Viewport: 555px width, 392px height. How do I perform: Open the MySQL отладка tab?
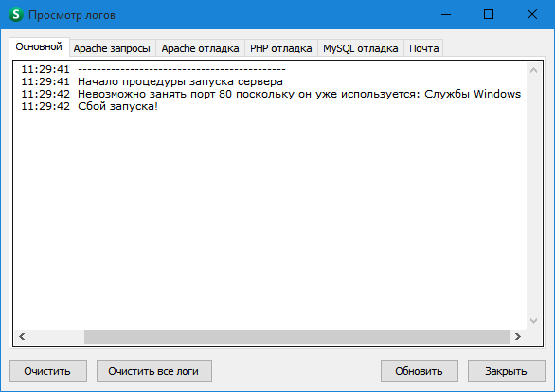pyautogui.click(x=361, y=48)
